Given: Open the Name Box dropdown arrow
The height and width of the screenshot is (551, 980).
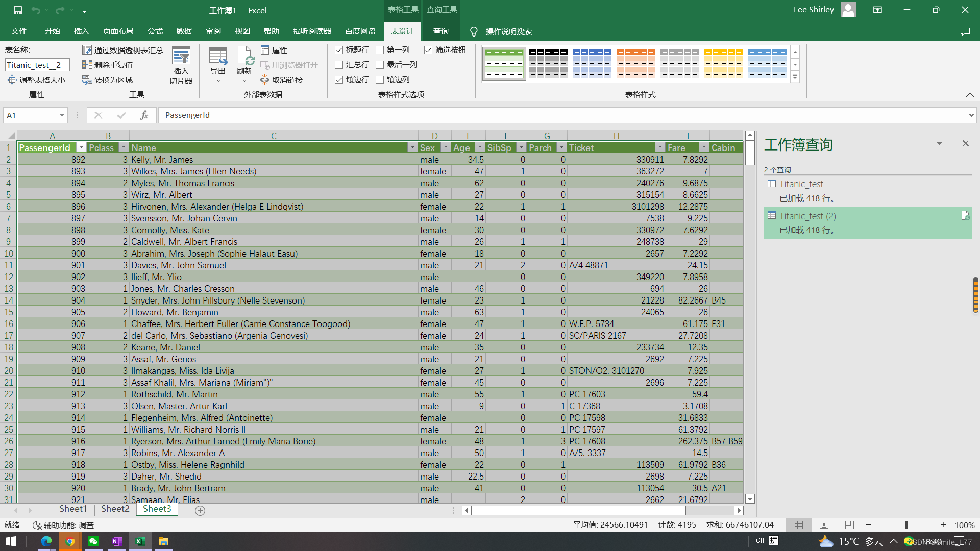Looking at the screenshot, I should pos(62,115).
